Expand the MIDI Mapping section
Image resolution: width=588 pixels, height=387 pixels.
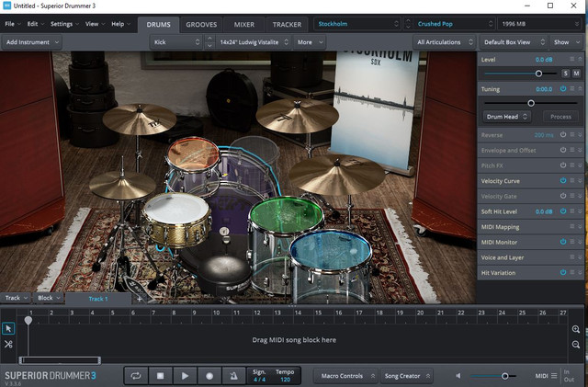point(580,226)
